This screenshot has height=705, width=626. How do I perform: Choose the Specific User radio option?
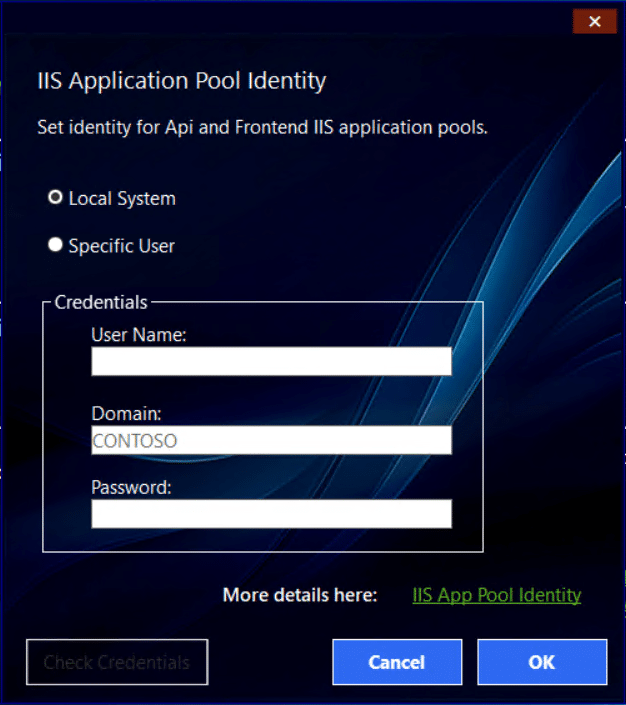pos(56,245)
